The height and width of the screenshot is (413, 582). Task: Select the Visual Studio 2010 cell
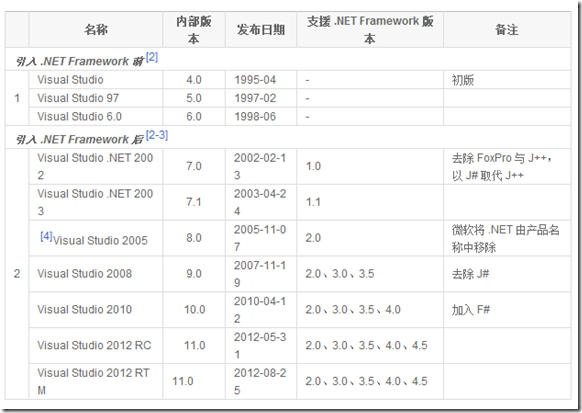point(96,309)
